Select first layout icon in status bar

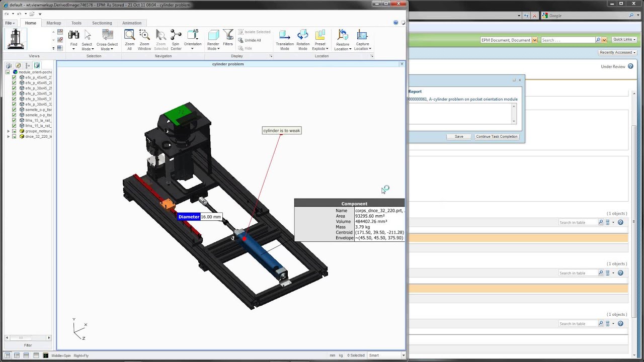(7, 355)
